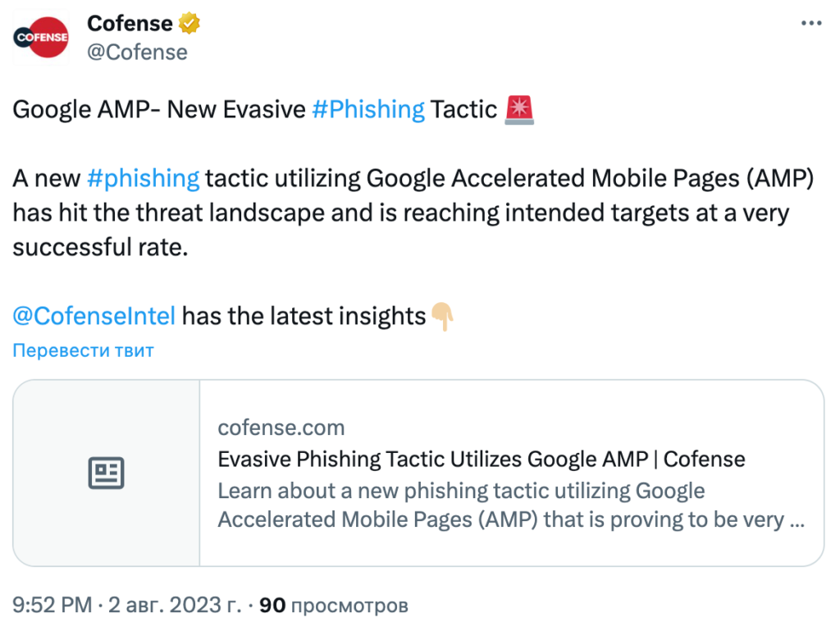
Task: Click the @Cofense handle
Action: (137, 53)
